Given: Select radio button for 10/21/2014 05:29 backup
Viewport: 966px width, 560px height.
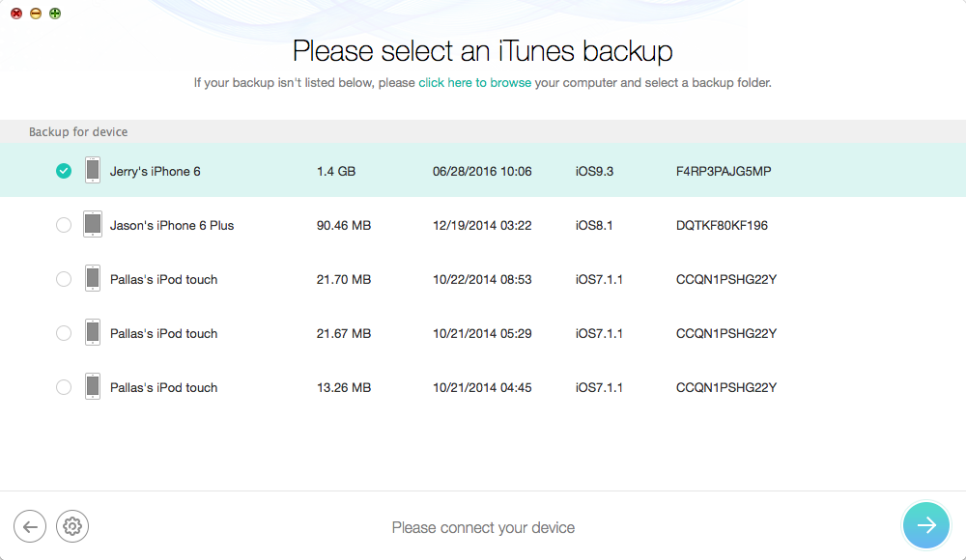Looking at the screenshot, I should tap(64, 333).
